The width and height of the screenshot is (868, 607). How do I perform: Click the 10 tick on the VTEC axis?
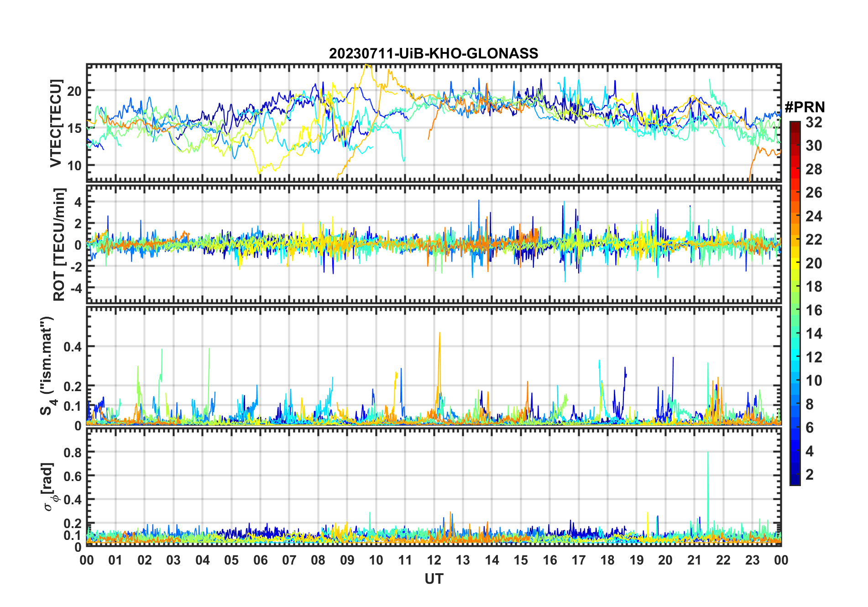pos(74,165)
